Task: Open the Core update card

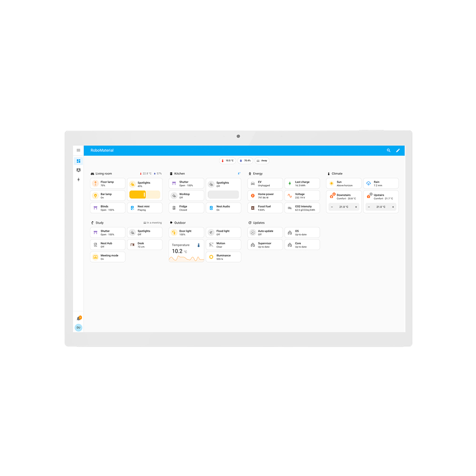Action: tap(302, 245)
